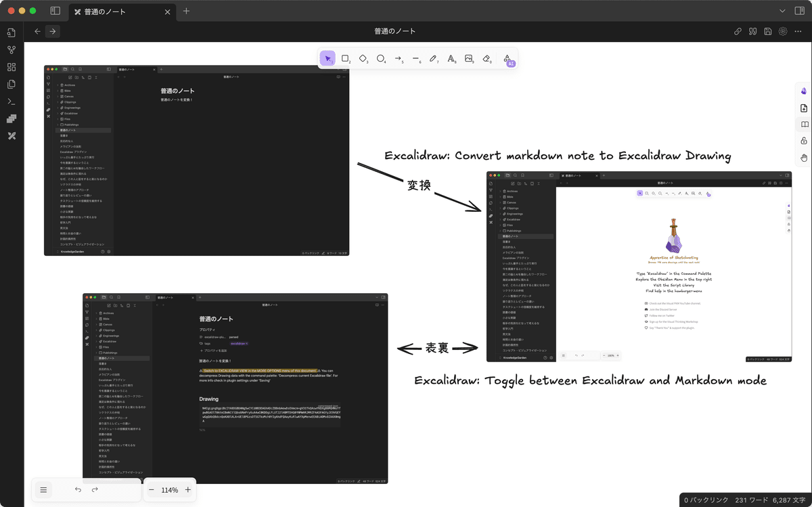Screen dimensions: 812x507
Task: Select the Text tool
Action: click(451, 59)
